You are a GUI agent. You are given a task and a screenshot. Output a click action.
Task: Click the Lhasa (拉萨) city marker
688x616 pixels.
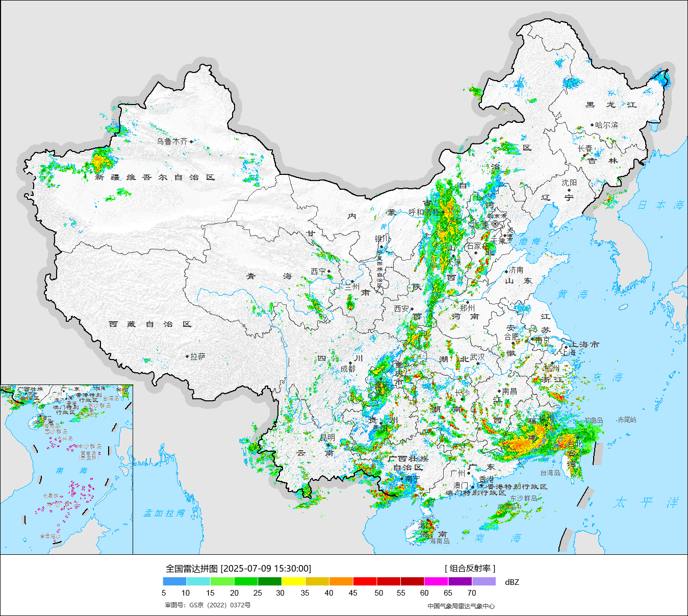(187, 356)
